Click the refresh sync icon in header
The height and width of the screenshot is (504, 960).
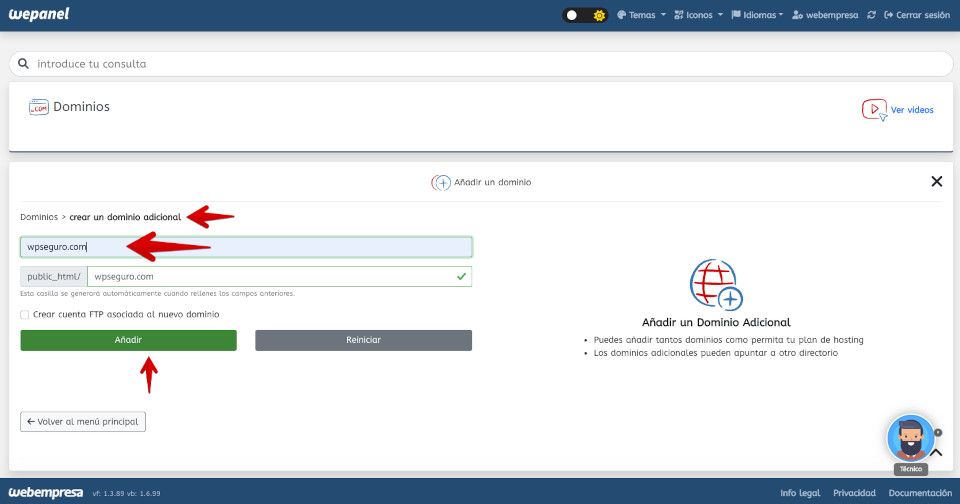[872, 15]
